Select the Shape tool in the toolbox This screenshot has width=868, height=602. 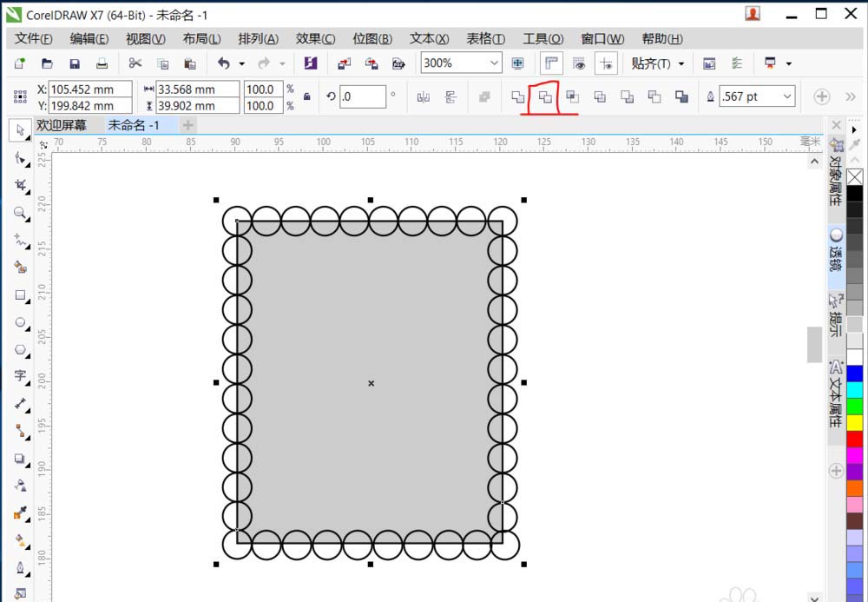tap(21, 158)
